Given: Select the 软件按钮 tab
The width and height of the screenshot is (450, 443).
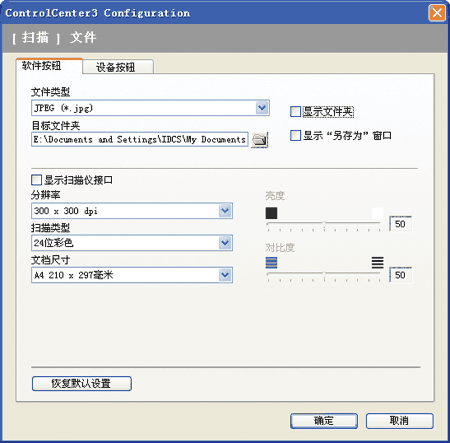Looking at the screenshot, I should pos(49,66).
